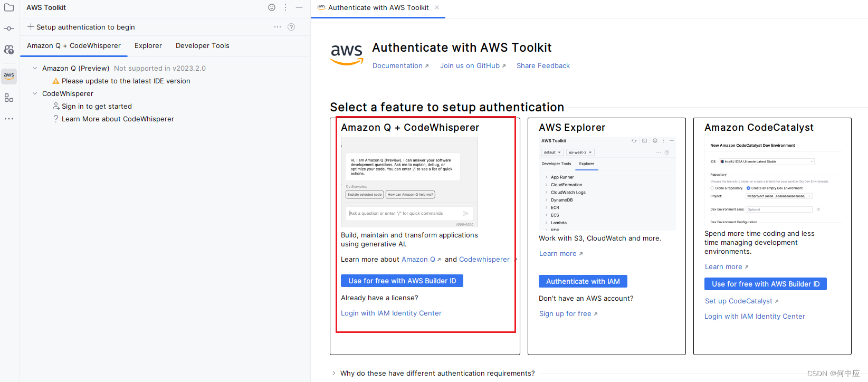Click the AWS Explorer preview thumbnail

[607, 184]
